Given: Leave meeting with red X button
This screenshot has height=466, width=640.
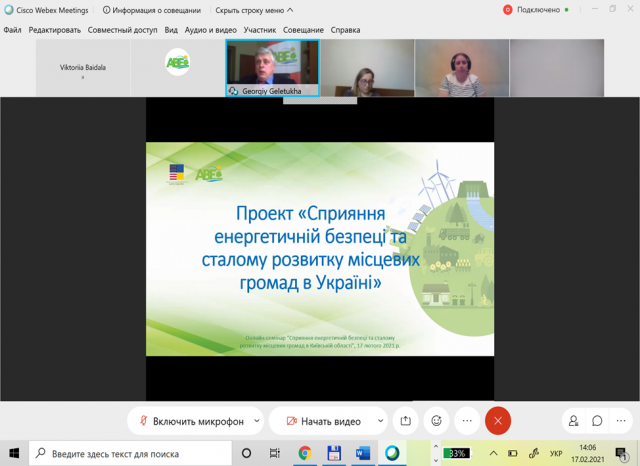Looking at the screenshot, I should point(498,421).
